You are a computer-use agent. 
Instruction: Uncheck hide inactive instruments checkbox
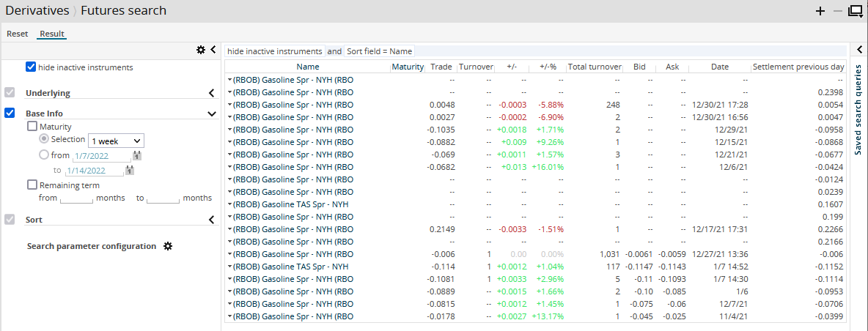click(31, 67)
